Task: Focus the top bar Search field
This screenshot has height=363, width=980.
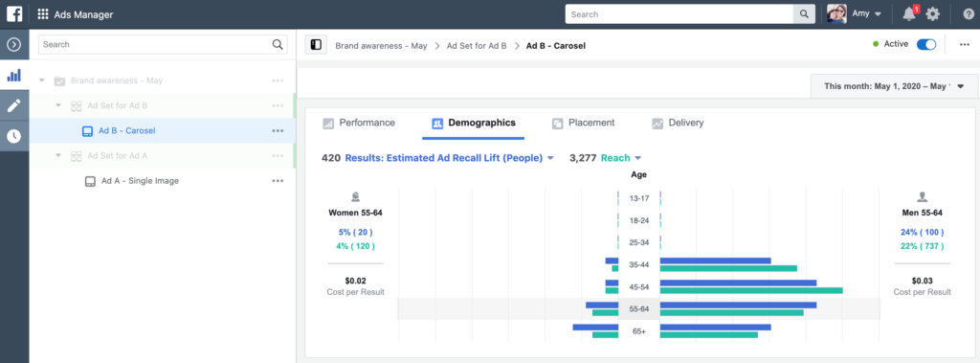Action: [x=679, y=13]
